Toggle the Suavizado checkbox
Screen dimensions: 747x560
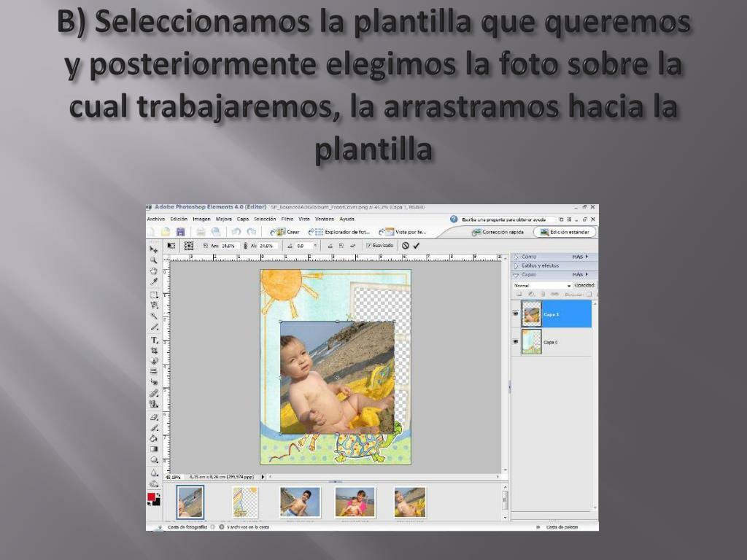(368, 246)
